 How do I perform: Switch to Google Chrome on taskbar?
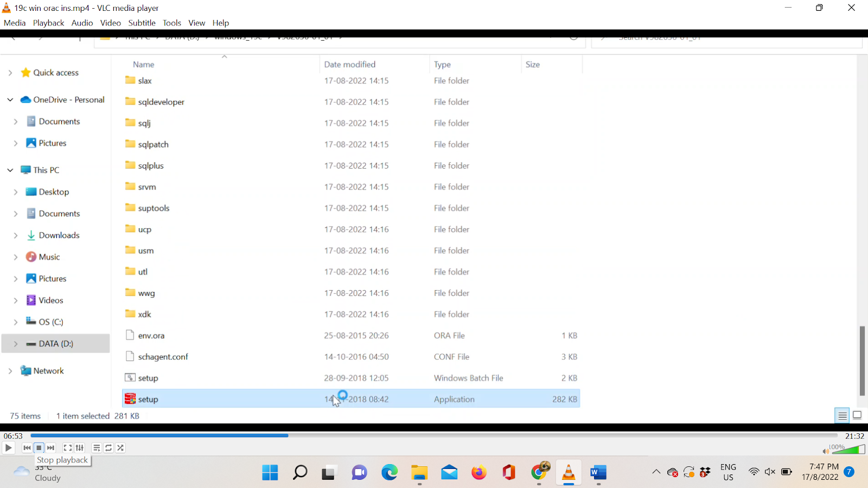(539, 472)
